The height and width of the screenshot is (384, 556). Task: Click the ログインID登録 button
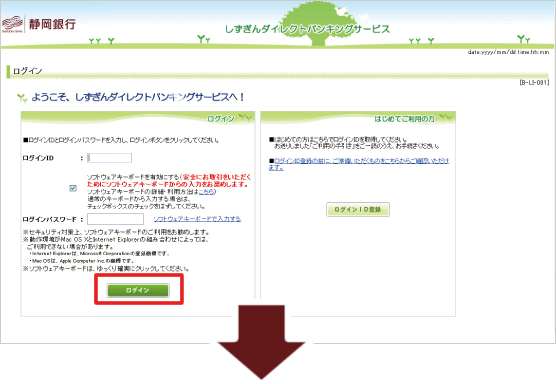[358, 210]
